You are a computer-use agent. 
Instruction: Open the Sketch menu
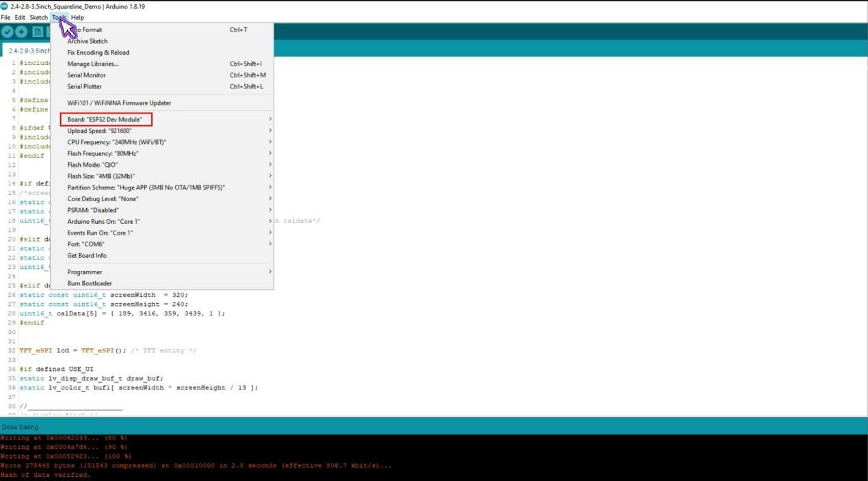click(x=38, y=17)
